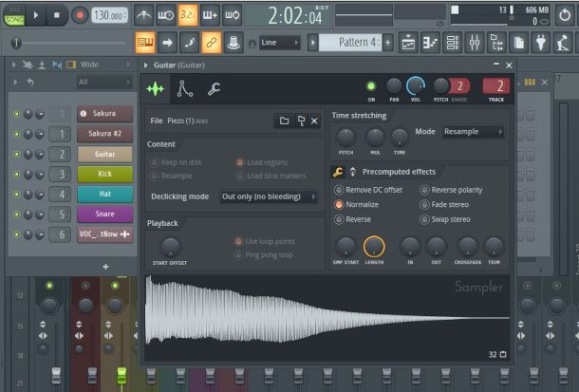Start playback with the play button
This screenshot has width=579, height=392.
(36, 15)
